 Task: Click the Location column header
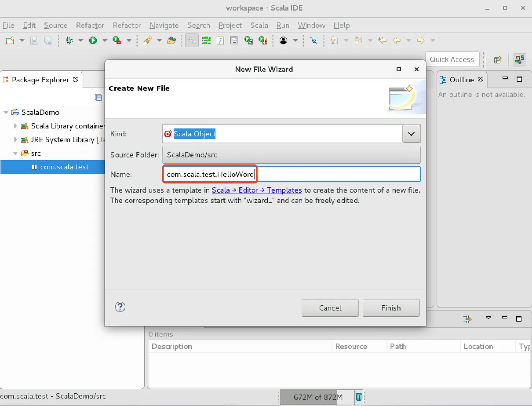click(x=488, y=346)
